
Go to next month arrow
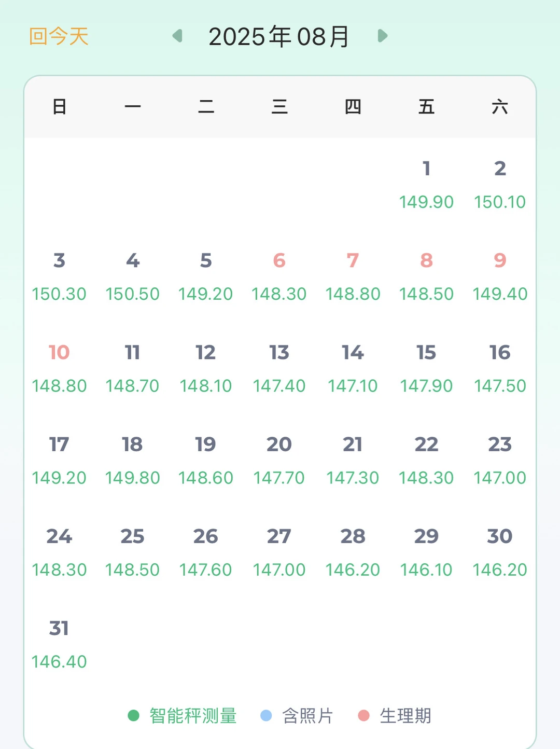point(383,36)
